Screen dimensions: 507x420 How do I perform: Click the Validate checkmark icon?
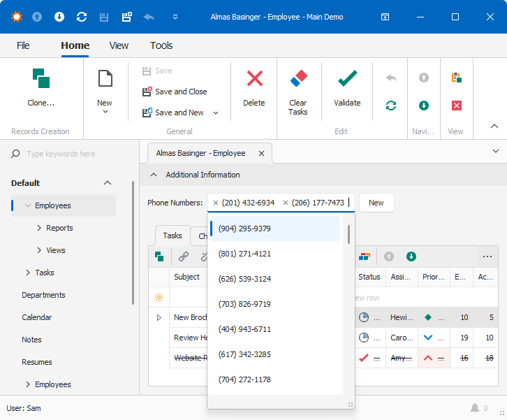pyautogui.click(x=347, y=78)
